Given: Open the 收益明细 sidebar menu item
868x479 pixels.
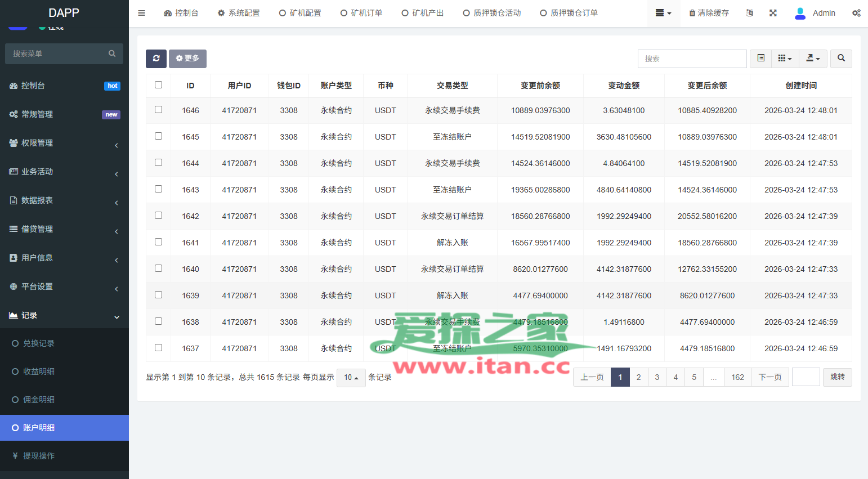Looking at the screenshot, I should coord(39,371).
